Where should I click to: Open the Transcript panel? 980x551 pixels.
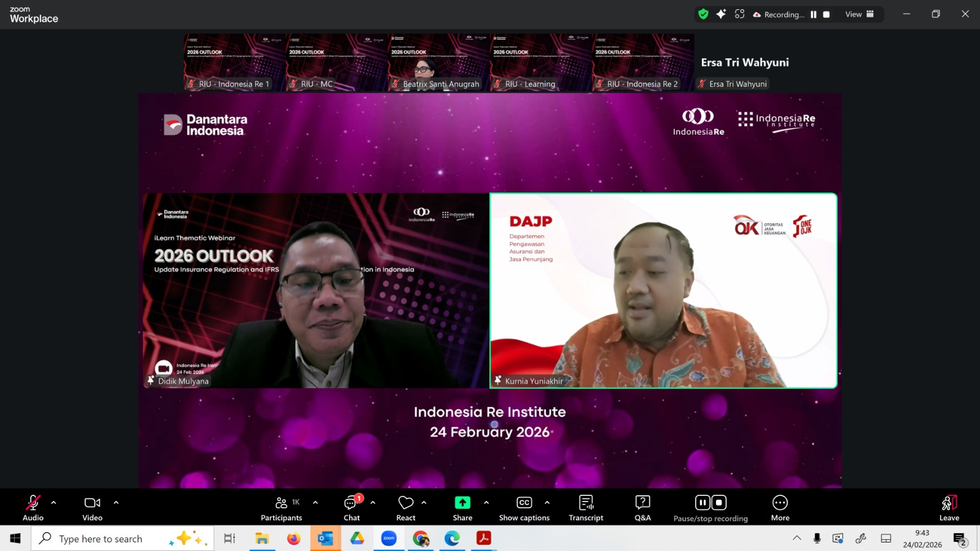(x=586, y=508)
